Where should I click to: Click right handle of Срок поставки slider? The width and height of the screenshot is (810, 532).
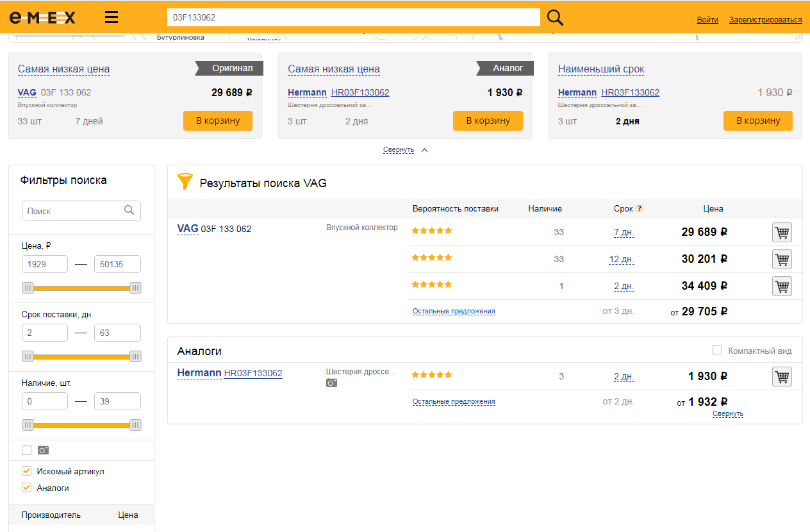[x=135, y=356]
